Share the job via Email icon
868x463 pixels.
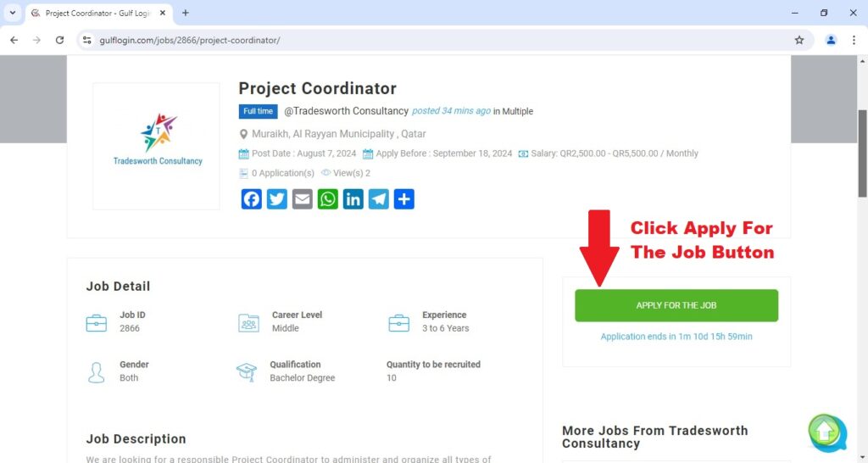(x=303, y=199)
